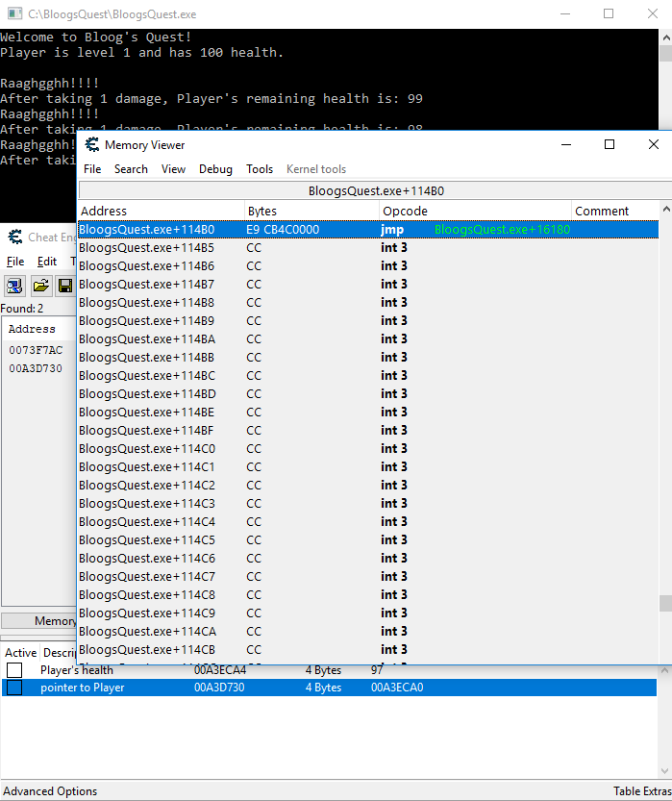Image resolution: width=672 pixels, height=801 pixels.
Task: Maximize the Memory Viewer window
Action: (609, 144)
